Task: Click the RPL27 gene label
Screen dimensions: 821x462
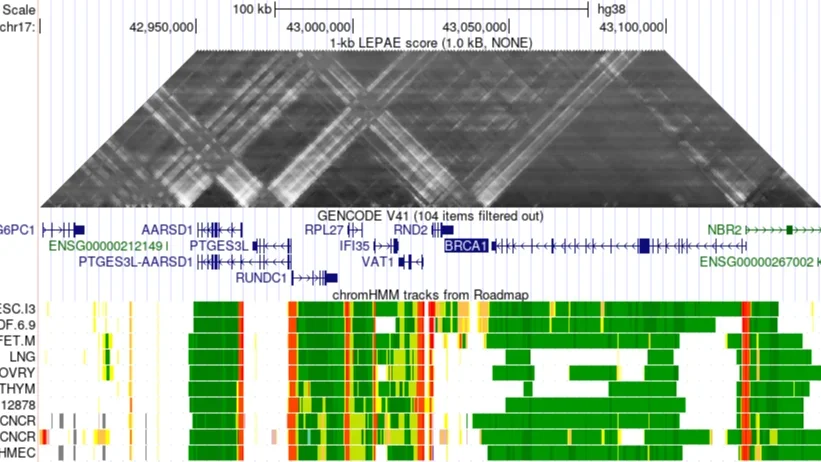Action: click(324, 229)
